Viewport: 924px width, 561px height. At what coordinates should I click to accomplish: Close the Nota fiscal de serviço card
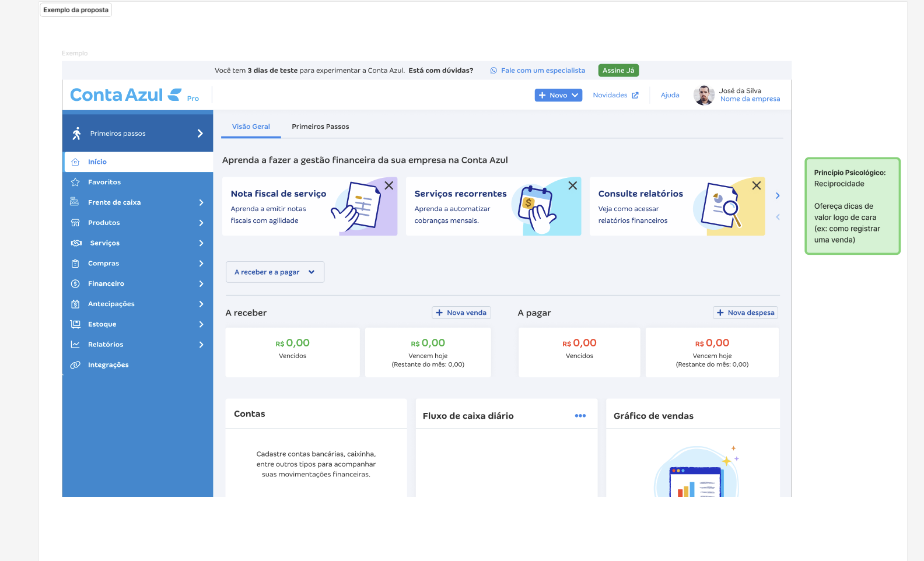[x=389, y=185]
